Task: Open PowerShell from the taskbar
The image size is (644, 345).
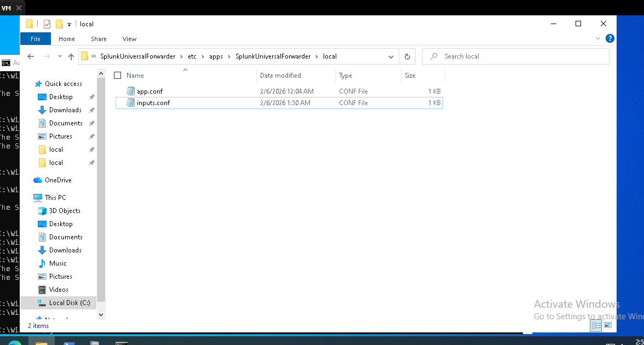Action: pos(68,341)
